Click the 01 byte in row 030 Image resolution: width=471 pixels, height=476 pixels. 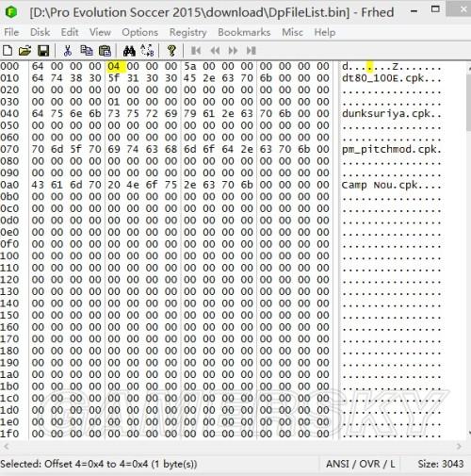tap(114, 102)
